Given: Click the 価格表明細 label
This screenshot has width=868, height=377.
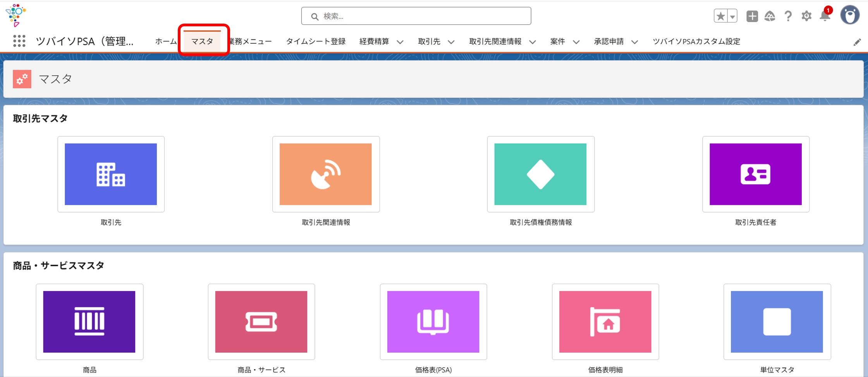Looking at the screenshot, I should tap(605, 370).
